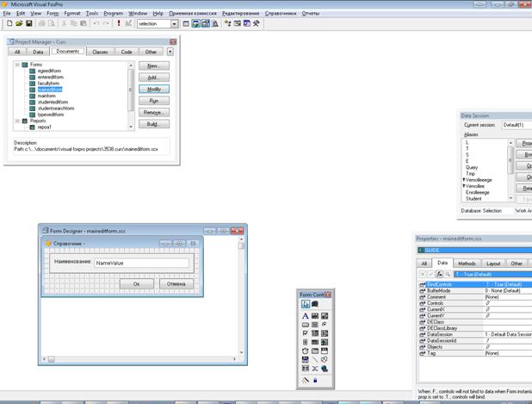The height and width of the screenshot is (404, 532).
Task: Click the Ok button on the designed form
Action: [x=136, y=283]
